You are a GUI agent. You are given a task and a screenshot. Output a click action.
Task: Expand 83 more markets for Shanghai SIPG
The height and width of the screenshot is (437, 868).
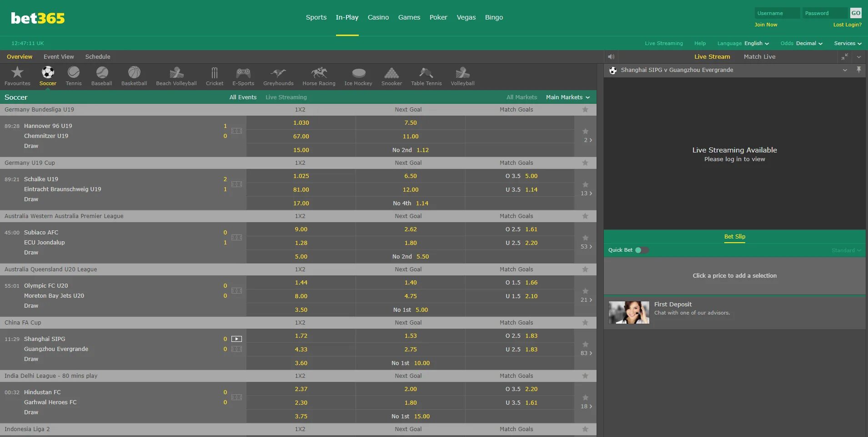point(586,353)
